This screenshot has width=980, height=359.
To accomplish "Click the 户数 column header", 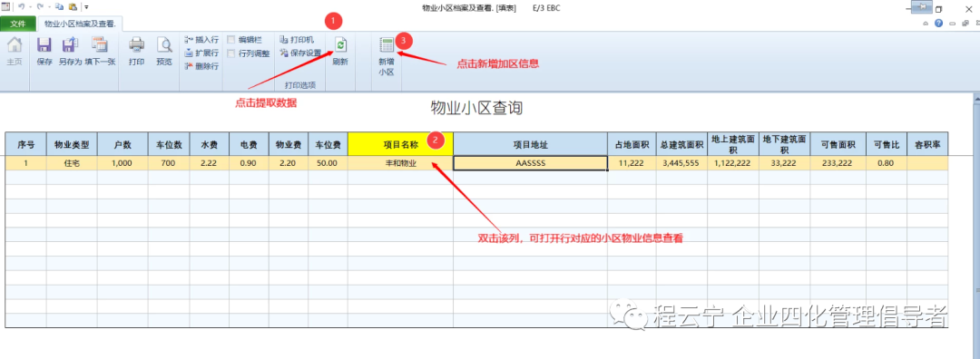I will pyautogui.click(x=122, y=144).
